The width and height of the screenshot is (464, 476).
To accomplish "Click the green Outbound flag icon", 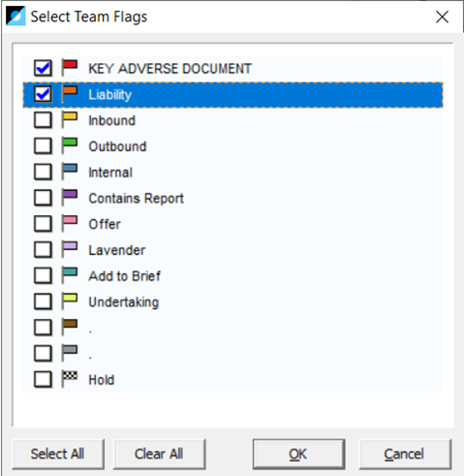I will (x=70, y=146).
